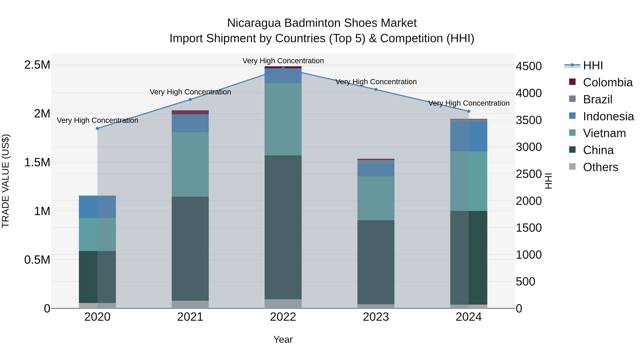This screenshot has height=362, width=644.
Task: Select the Others segment of 2021 bar
Action: point(190,304)
